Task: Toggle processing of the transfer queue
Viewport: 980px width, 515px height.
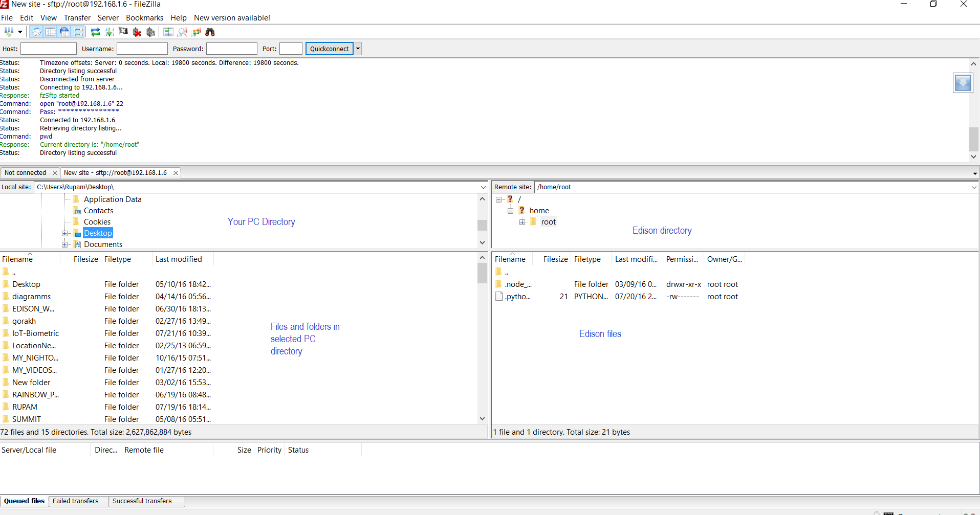Action: [x=109, y=32]
